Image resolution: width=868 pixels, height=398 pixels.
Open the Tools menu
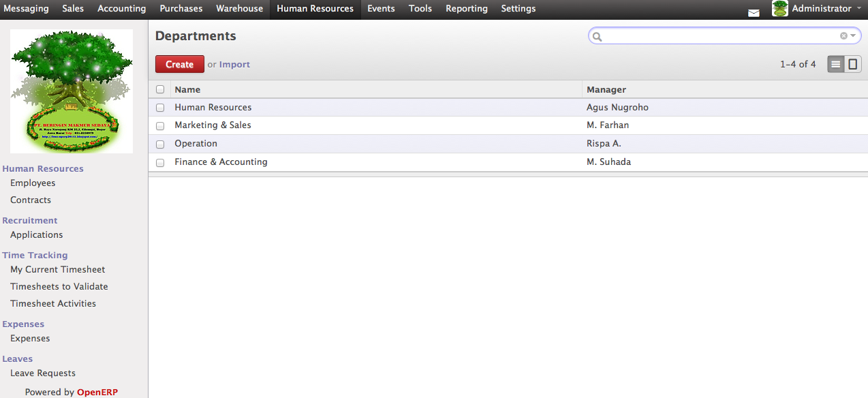(420, 9)
